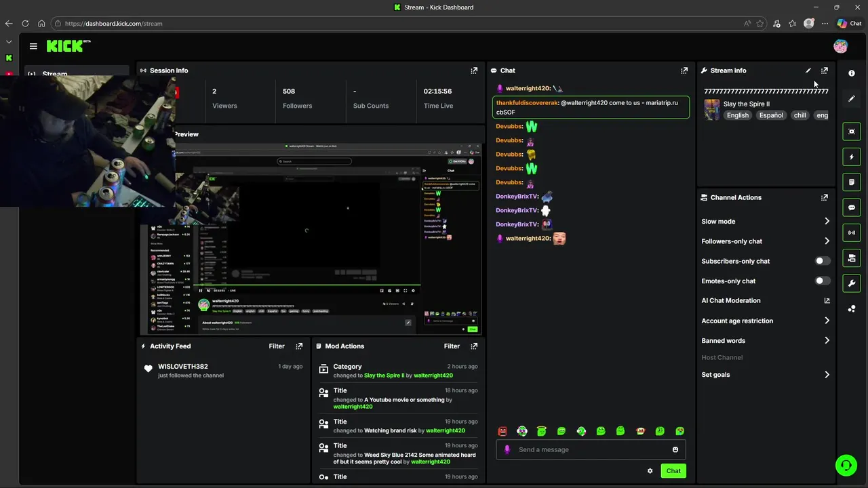This screenshot has width=868, height=488.
Task: Click the English tag
Action: (x=738, y=115)
